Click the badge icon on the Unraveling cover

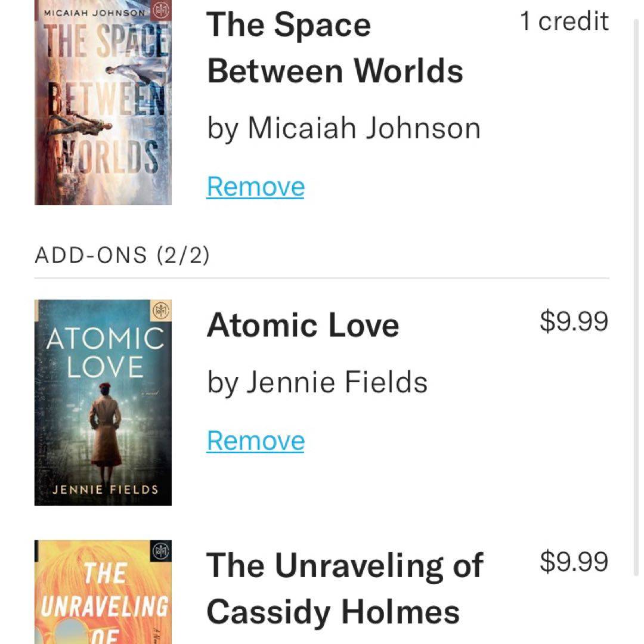[161, 550]
